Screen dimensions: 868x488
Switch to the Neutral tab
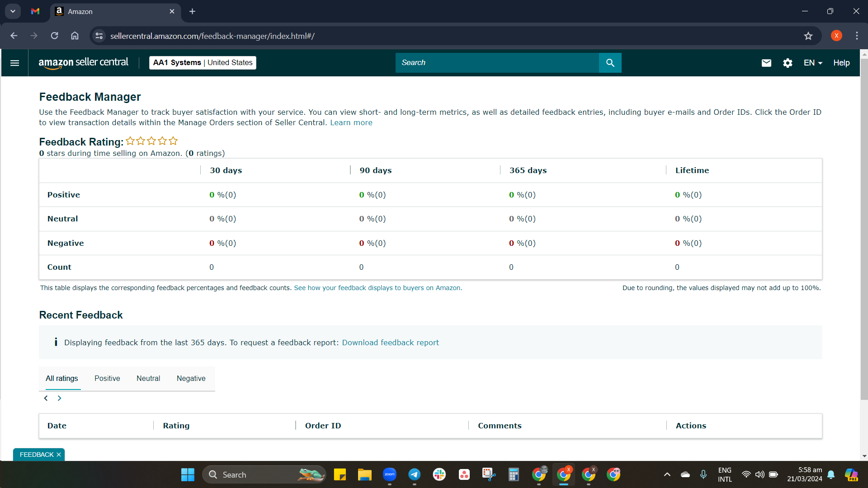point(148,379)
